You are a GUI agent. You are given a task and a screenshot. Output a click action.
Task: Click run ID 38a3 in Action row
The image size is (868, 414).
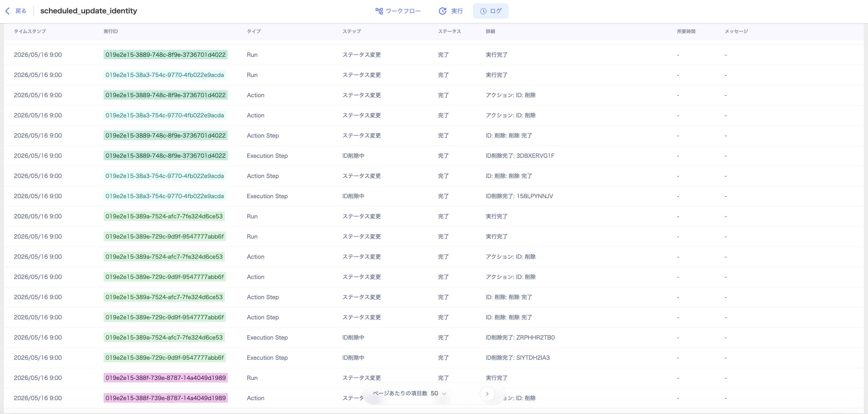coord(165,115)
